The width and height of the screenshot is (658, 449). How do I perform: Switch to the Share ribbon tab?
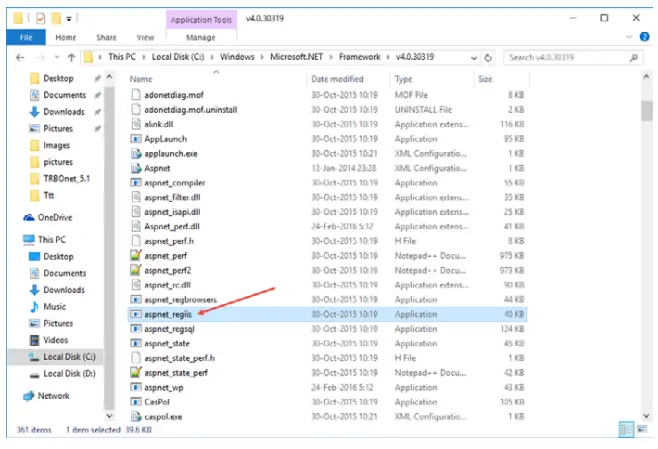click(106, 37)
